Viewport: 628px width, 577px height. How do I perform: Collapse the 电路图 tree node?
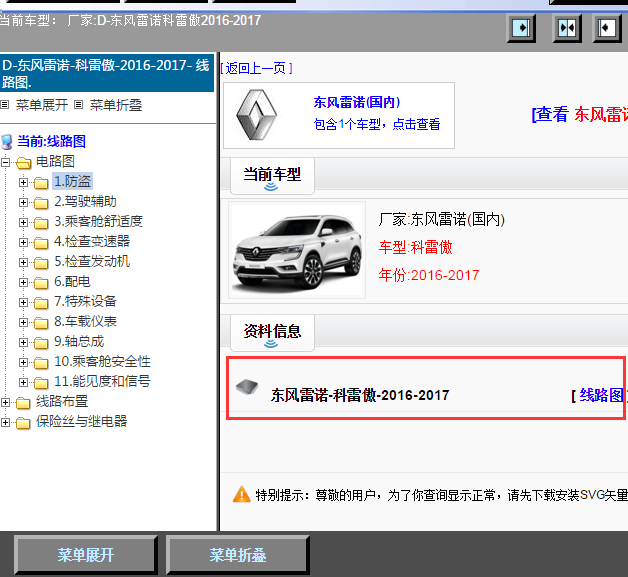pyautogui.click(x=6, y=162)
